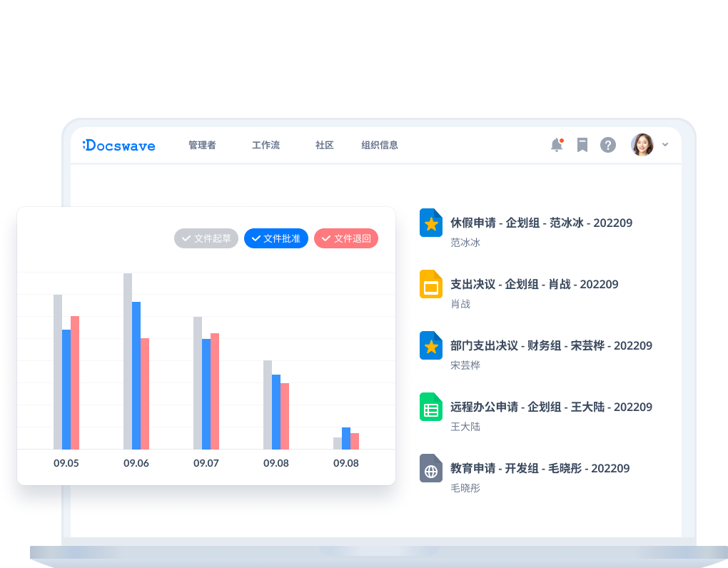Go to the 社区 menu
The image size is (728, 568).
(325, 146)
